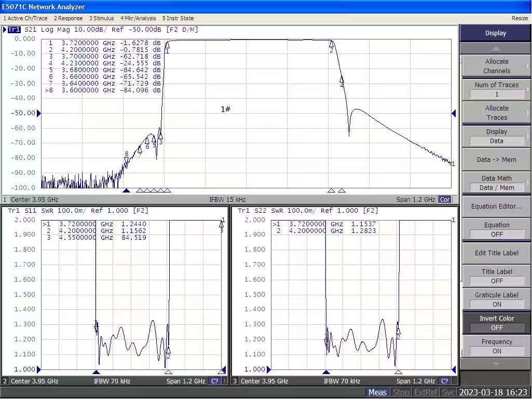Click the Cor correction indicator in channel 1

tap(445, 199)
